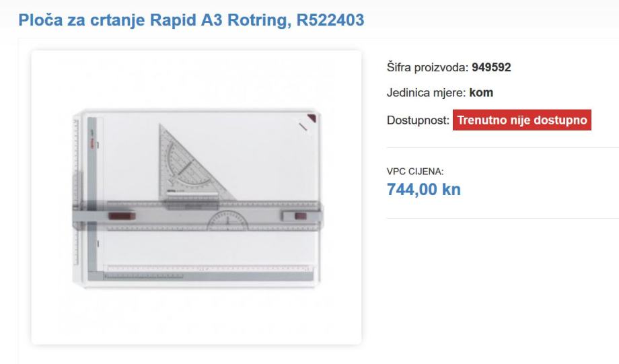Screen dimensions: 619x364
Task: Click the Šifra proizvoda label
Action: coord(427,67)
